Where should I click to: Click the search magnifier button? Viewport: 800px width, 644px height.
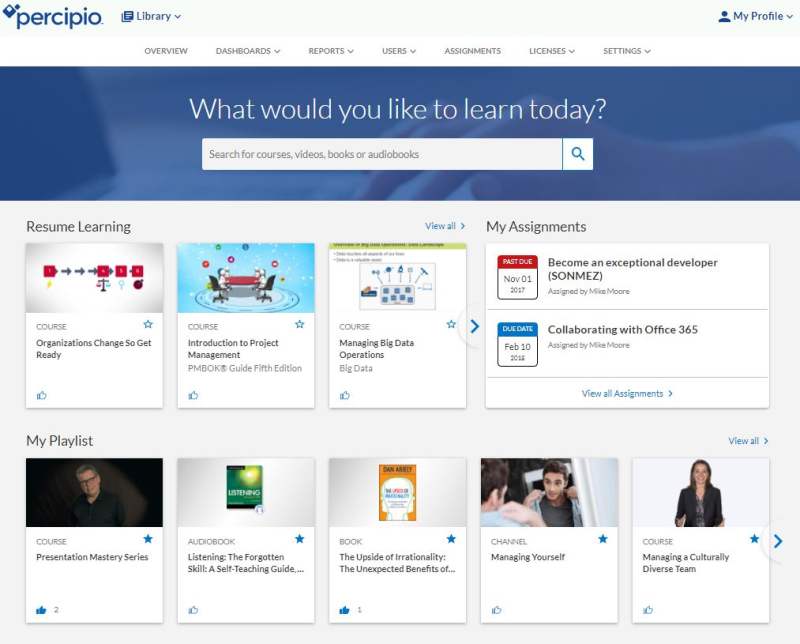tap(577, 154)
